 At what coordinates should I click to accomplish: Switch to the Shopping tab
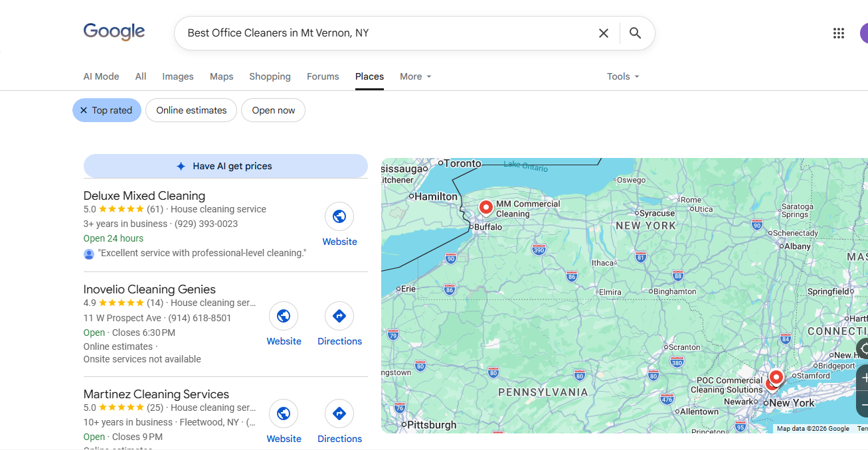pos(270,76)
